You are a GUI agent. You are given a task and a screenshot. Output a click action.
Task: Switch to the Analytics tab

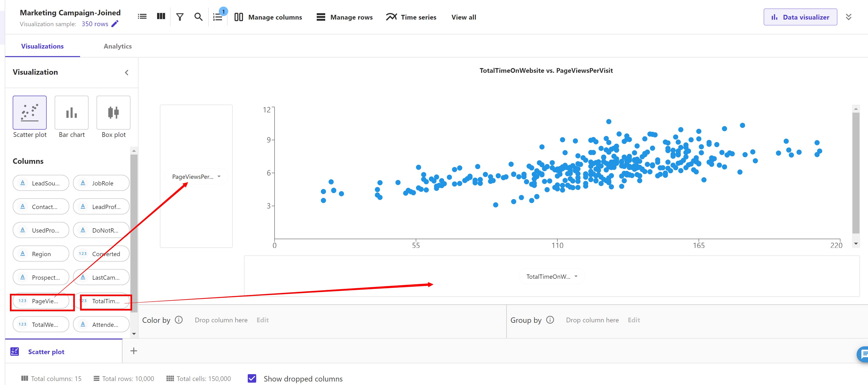118,46
